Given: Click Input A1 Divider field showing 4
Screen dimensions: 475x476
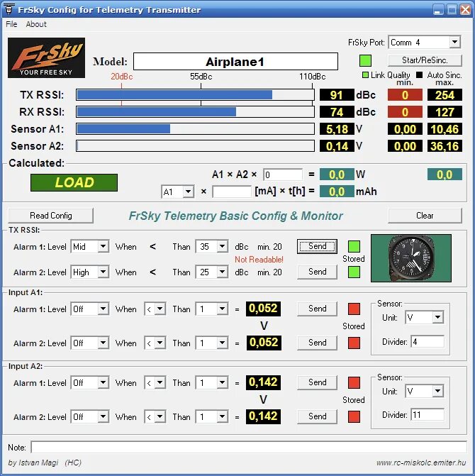Looking at the screenshot, I should click(428, 341).
